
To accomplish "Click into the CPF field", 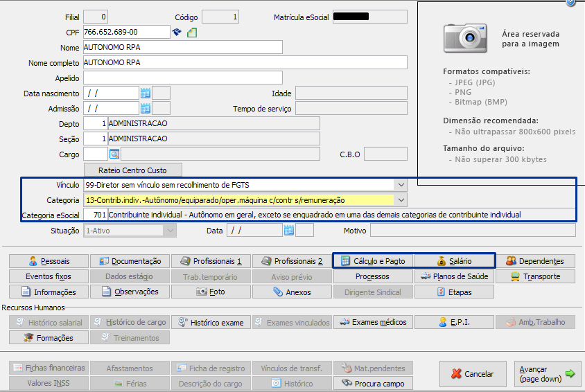I will [x=127, y=32].
